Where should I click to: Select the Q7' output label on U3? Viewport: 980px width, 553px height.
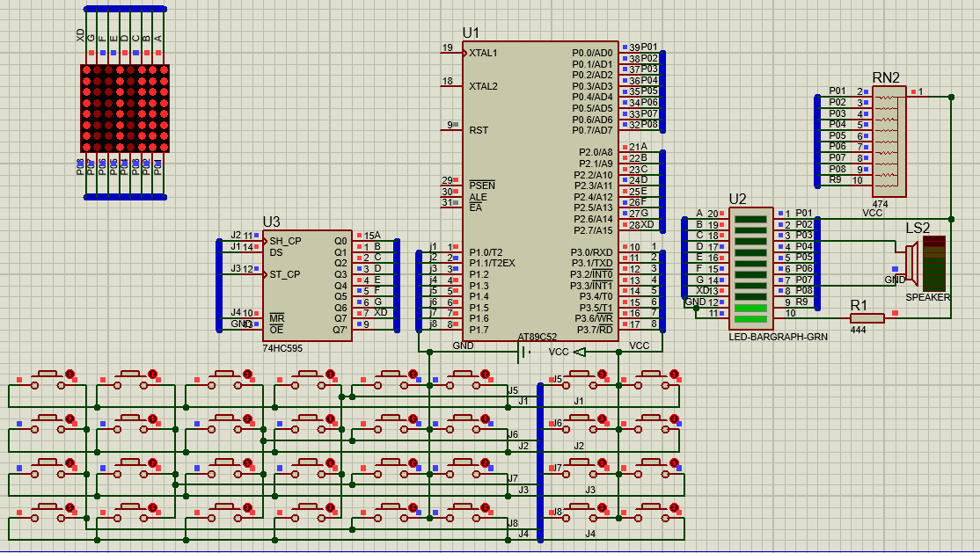340,330
